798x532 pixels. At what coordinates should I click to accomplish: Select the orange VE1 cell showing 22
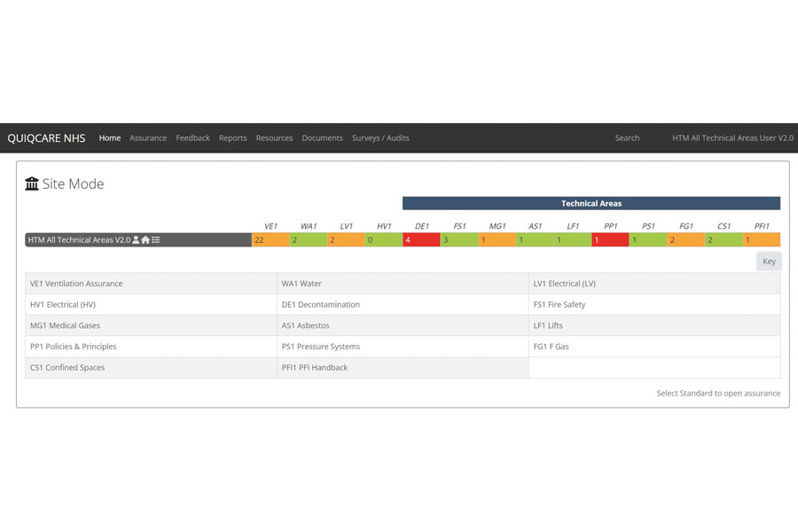pyautogui.click(x=270, y=240)
